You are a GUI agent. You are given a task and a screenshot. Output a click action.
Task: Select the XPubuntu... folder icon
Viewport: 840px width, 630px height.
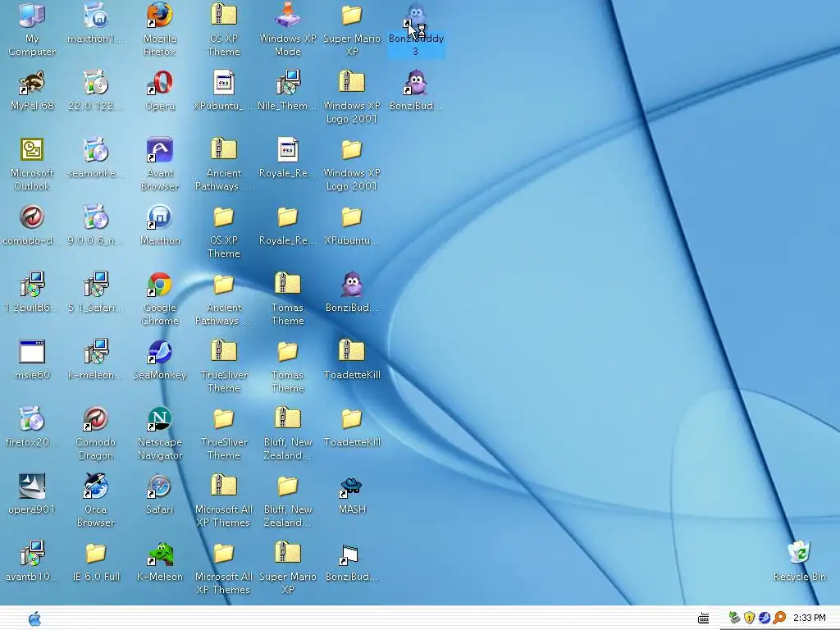351,217
